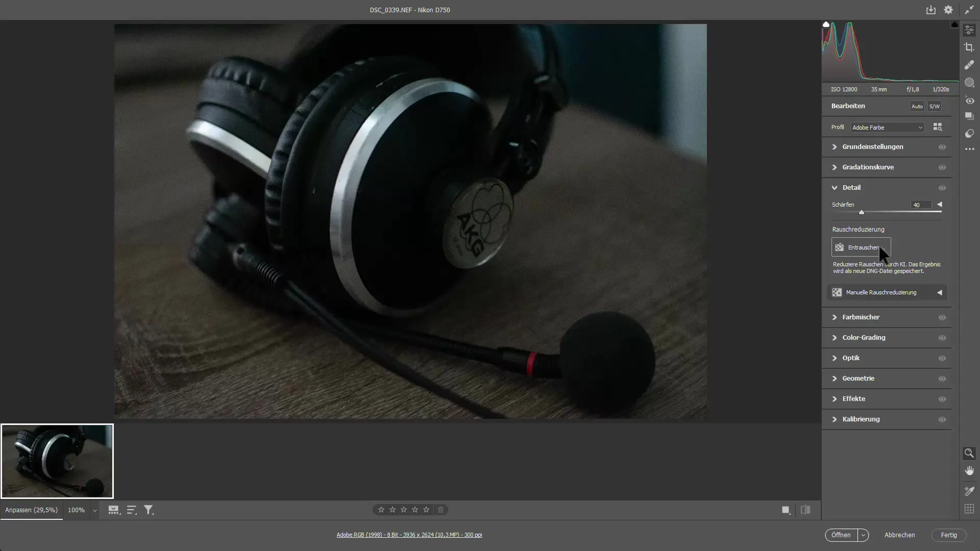Open the filmstrip filter funnel icon

click(x=149, y=510)
